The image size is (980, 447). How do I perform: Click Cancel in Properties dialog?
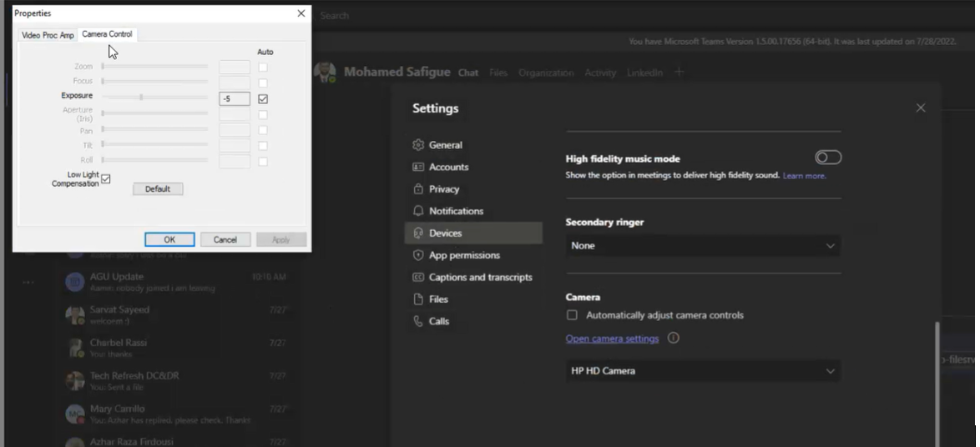click(x=225, y=239)
